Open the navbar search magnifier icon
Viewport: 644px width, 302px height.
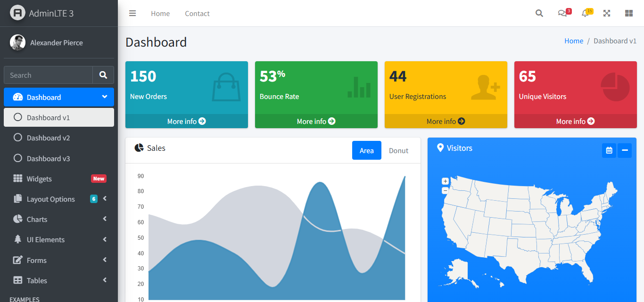click(539, 13)
